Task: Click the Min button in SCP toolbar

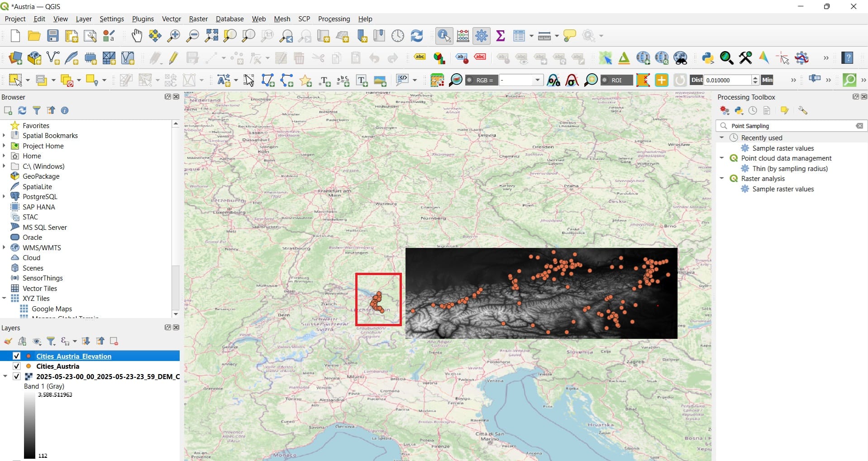Action: point(767,80)
